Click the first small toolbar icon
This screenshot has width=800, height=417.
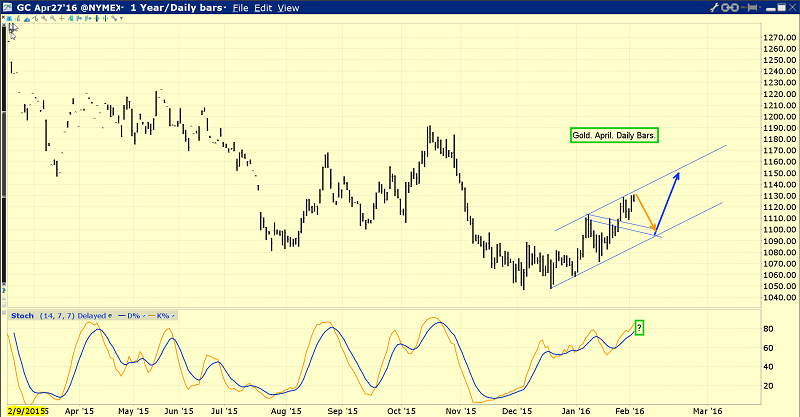coord(7,18)
